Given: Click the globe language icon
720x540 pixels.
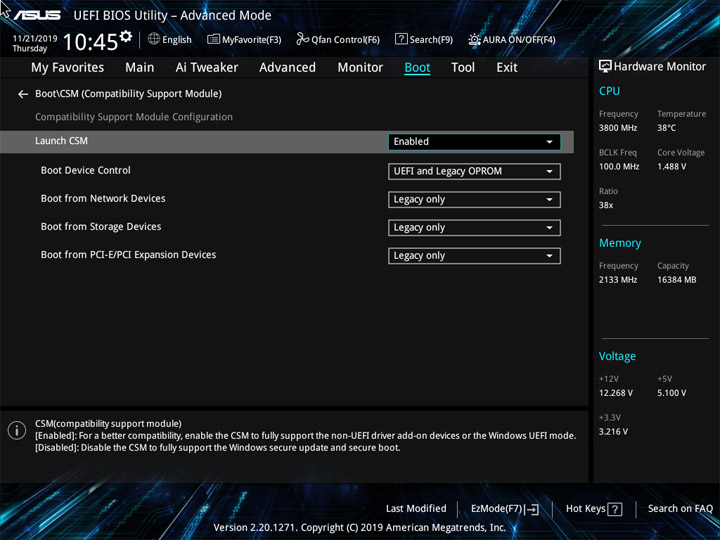Looking at the screenshot, I should pyautogui.click(x=154, y=39).
